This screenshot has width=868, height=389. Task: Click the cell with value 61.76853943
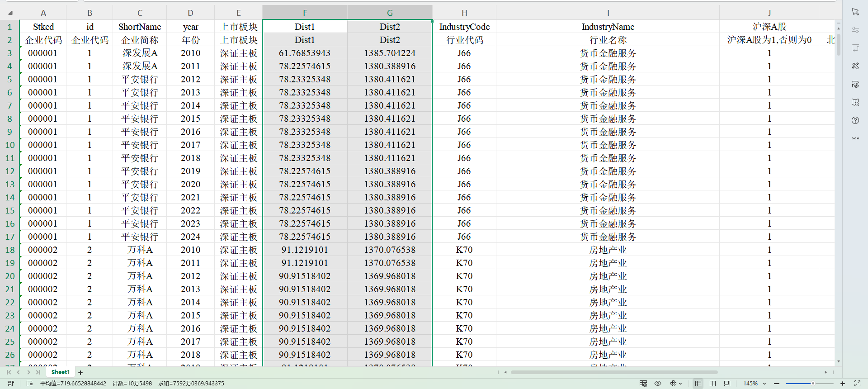point(305,53)
